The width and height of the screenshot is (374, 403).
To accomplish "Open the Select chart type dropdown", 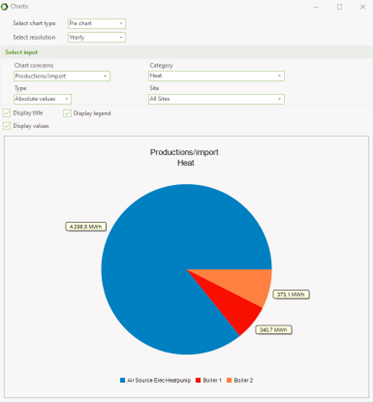I will [x=97, y=23].
